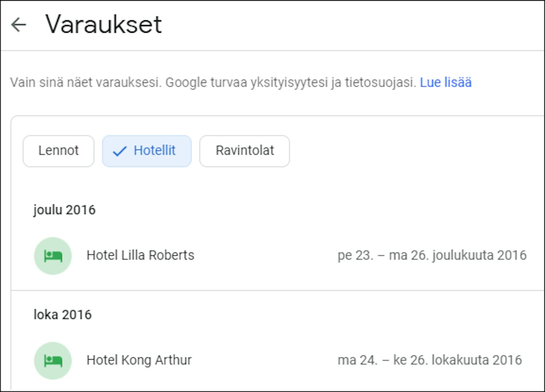Screen dimensions: 545x392
Task: Click the bed icon for Hotel Kong Arthur
Action: click(53, 360)
